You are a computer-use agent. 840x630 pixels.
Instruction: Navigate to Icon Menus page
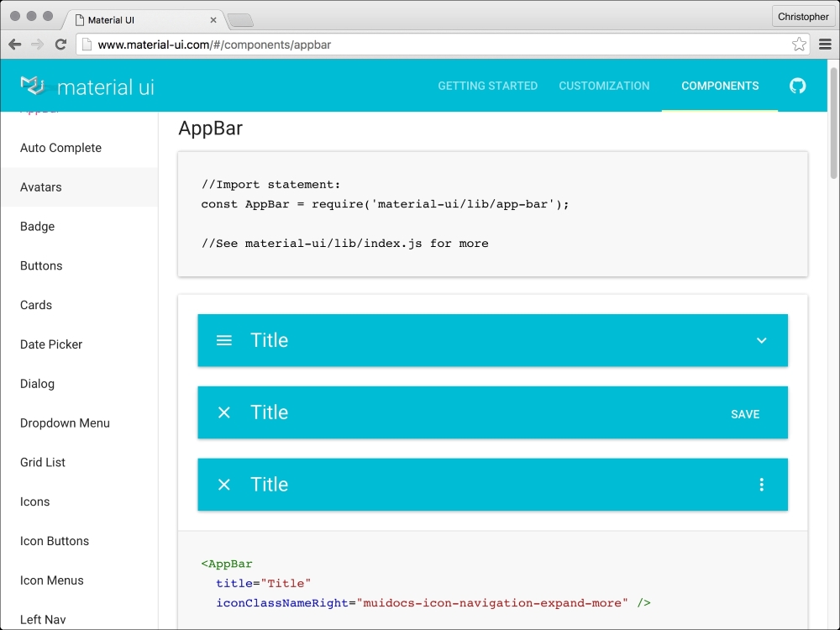point(79,580)
